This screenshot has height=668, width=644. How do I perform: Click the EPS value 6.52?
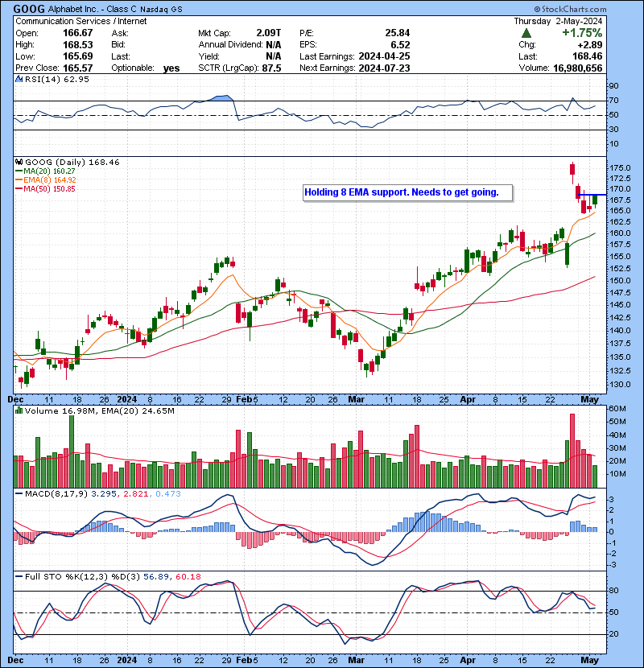tap(400, 45)
